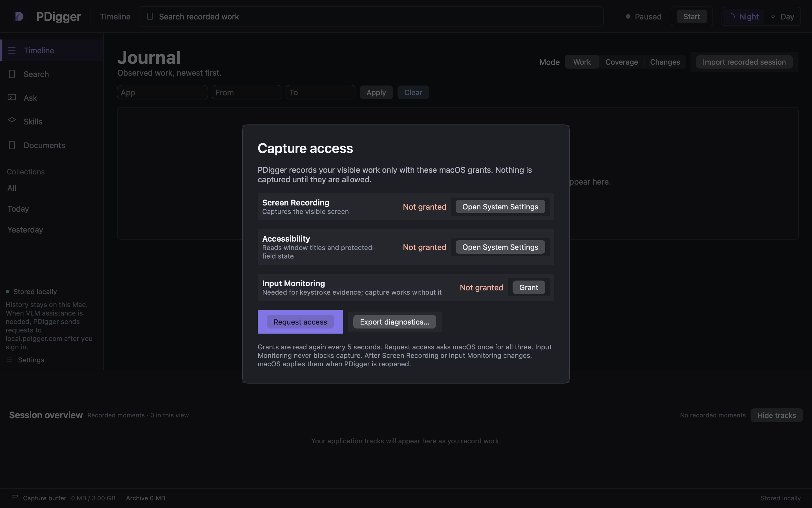Select Coverage mode
Image resolution: width=812 pixels, height=508 pixels.
[621, 62]
